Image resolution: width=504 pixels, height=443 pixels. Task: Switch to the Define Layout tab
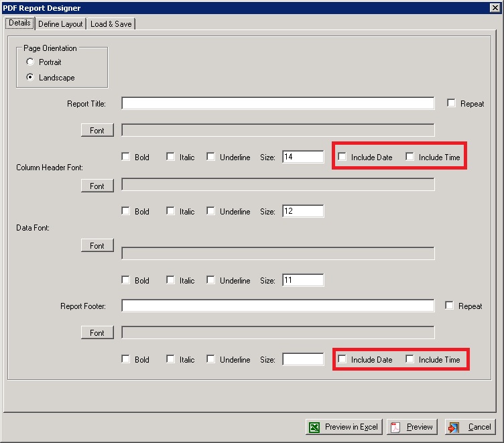point(60,24)
